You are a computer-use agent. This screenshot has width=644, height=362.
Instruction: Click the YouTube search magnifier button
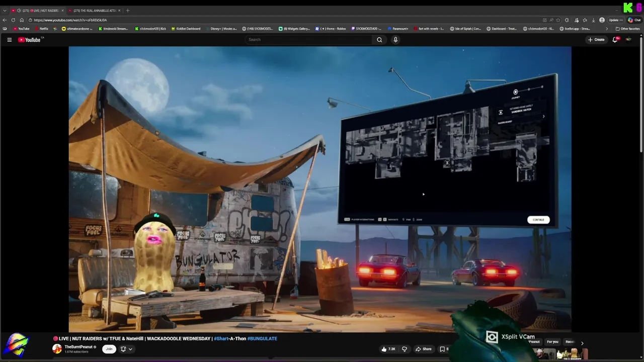(x=379, y=40)
